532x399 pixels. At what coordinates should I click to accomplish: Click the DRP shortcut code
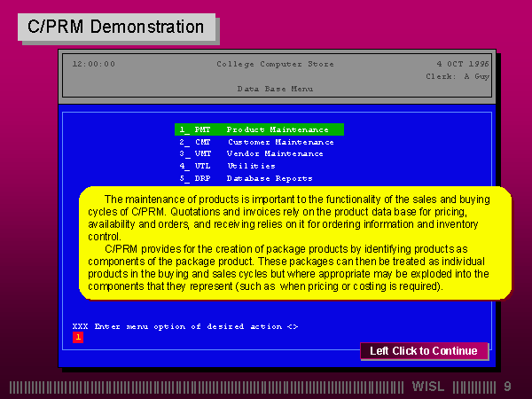pos(203,178)
